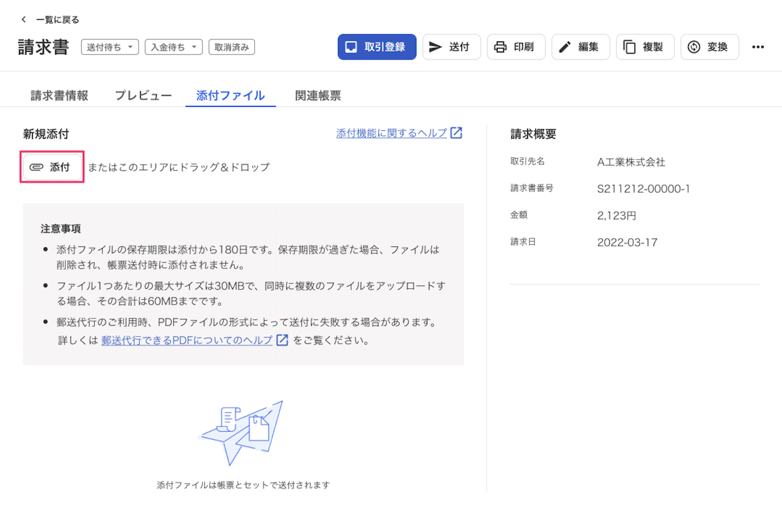Image resolution: width=782 pixels, height=532 pixels.
Task: Switch to the 関連帳票 tab
Action: click(x=318, y=95)
